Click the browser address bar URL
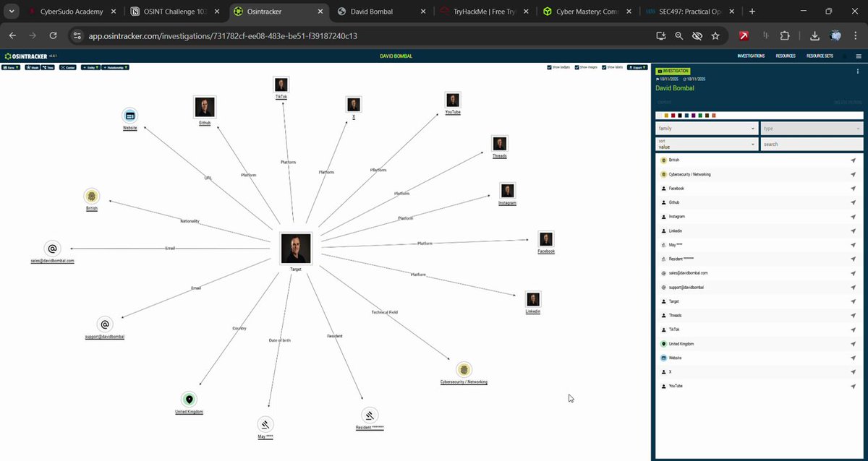868x461 pixels. point(223,35)
